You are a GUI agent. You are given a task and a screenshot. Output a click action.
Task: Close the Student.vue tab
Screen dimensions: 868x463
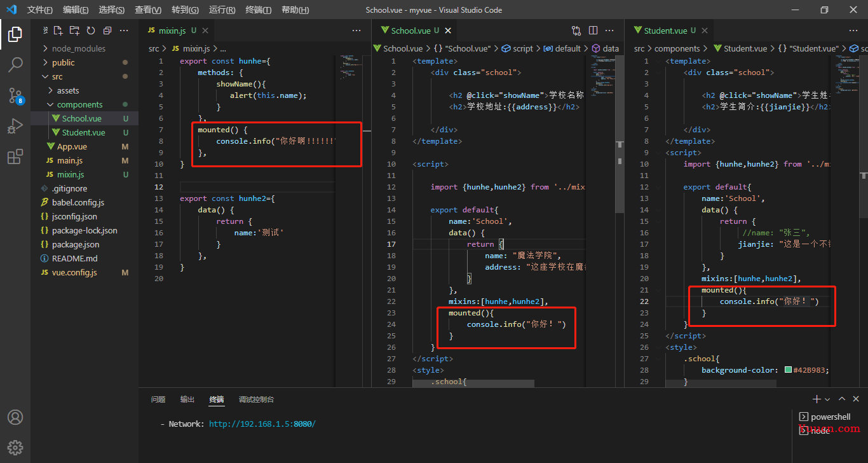[705, 31]
